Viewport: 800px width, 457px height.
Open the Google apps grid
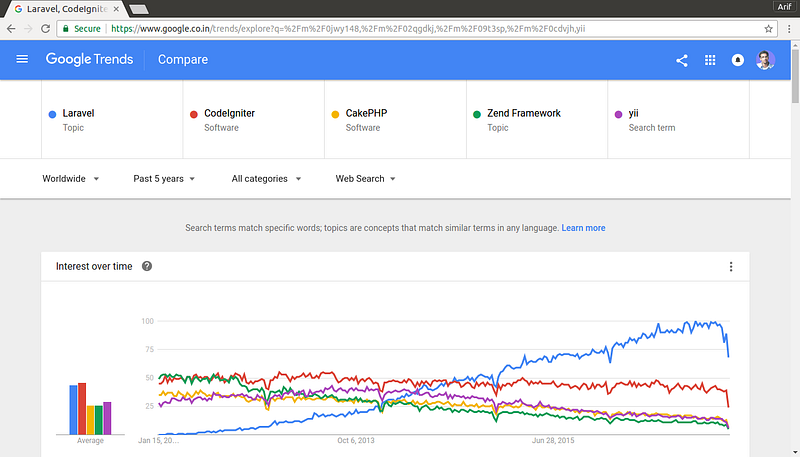pos(710,60)
